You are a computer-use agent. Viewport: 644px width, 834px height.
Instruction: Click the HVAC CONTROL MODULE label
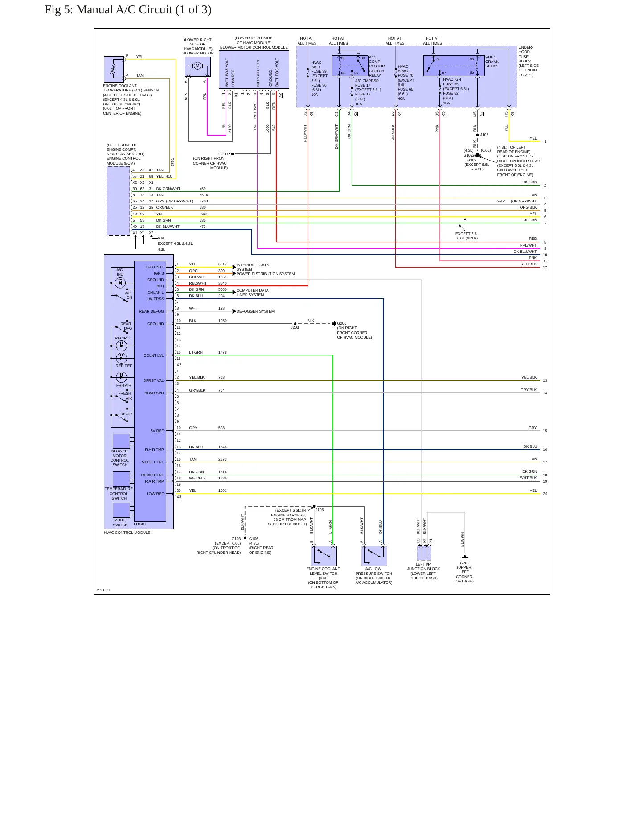point(127,533)
